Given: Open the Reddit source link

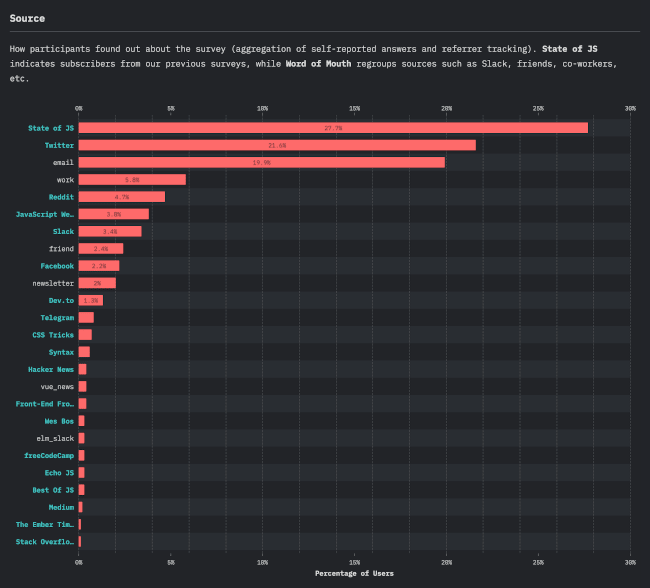Looking at the screenshot, I should [61, 197].
